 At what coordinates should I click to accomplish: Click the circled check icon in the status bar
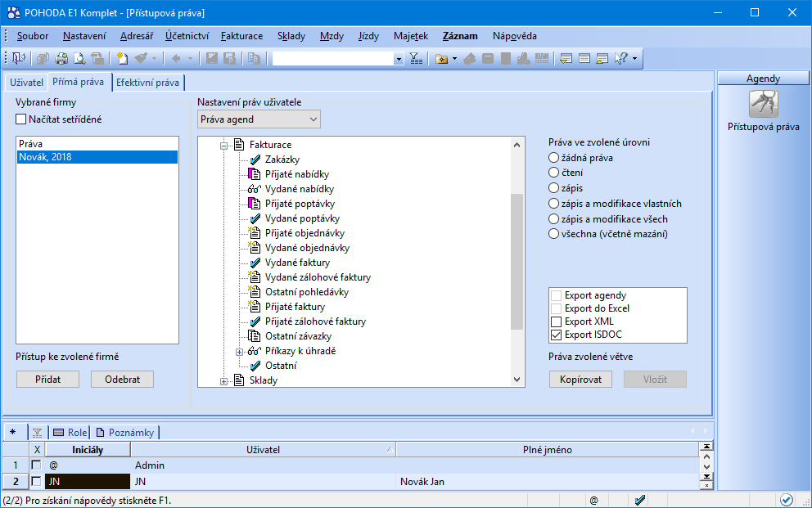coord(786,500)
